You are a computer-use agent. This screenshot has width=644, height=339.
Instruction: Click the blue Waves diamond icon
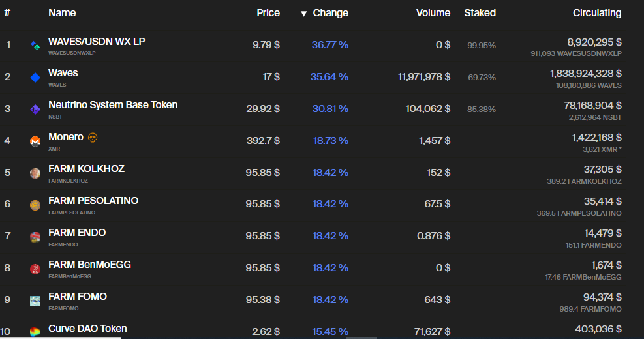pyautogui.click(x=35, y=77)
